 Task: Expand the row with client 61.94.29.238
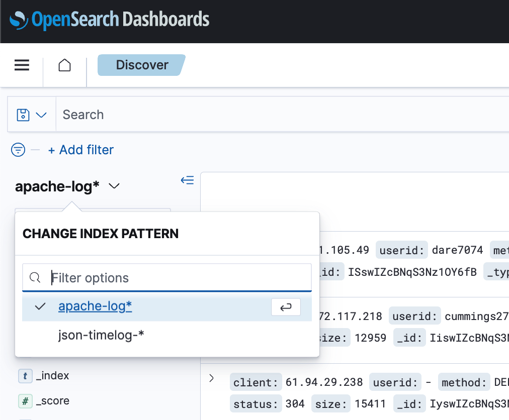[211, 378]
